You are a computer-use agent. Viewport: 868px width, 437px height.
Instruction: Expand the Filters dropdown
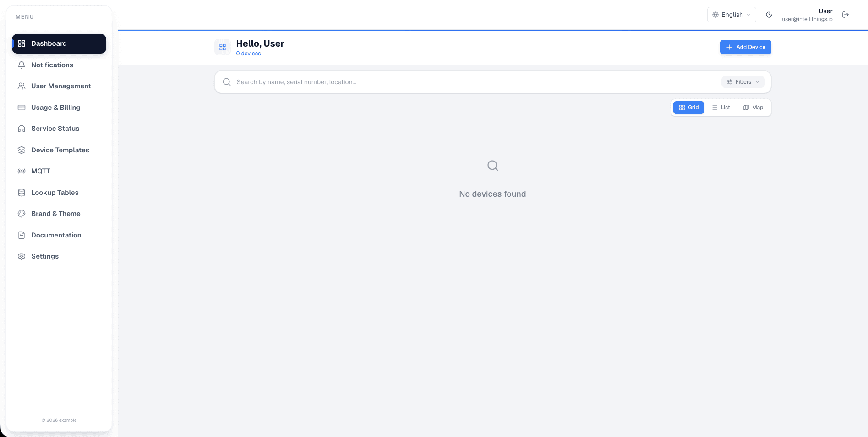coord(742,82)
